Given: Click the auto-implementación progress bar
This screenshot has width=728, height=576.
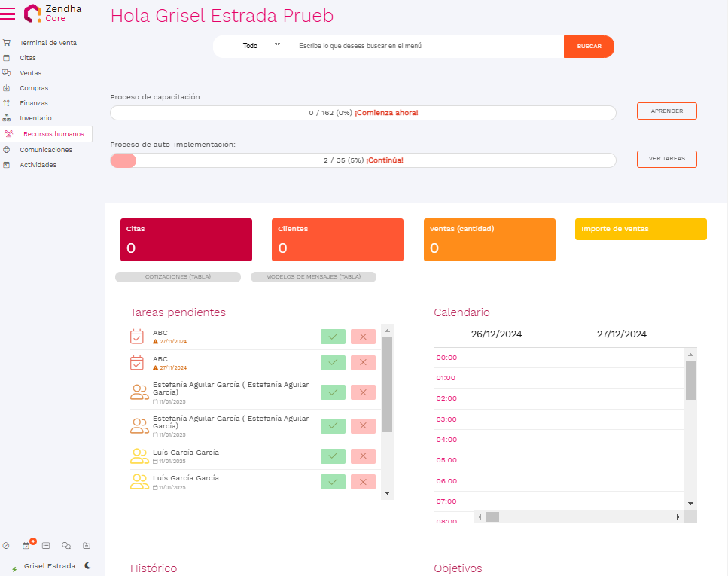Looking at the screenshot, I should coord(363,160).
